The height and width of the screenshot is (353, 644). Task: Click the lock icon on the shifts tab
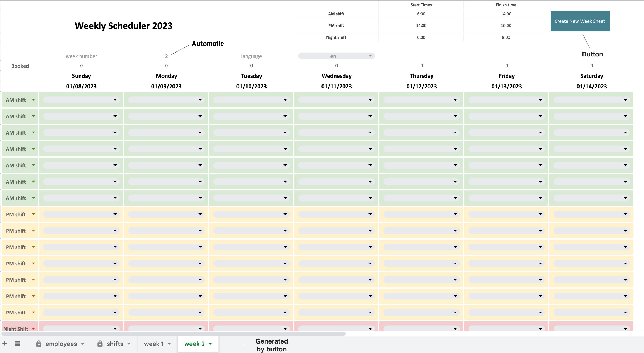(100, 344)
